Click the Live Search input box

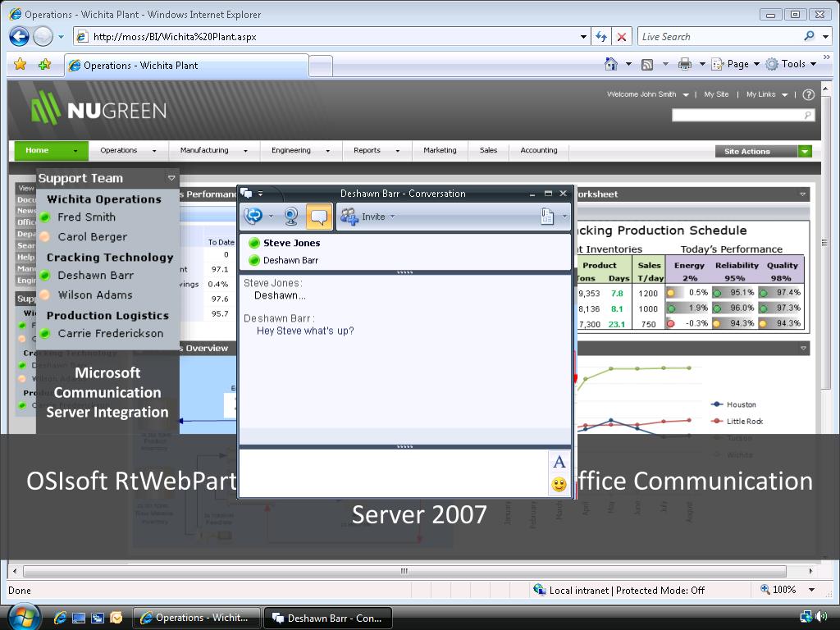coord(718,36)
